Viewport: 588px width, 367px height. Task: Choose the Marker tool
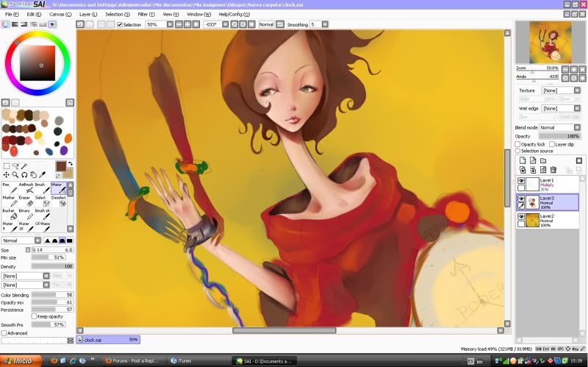point(10,201)
